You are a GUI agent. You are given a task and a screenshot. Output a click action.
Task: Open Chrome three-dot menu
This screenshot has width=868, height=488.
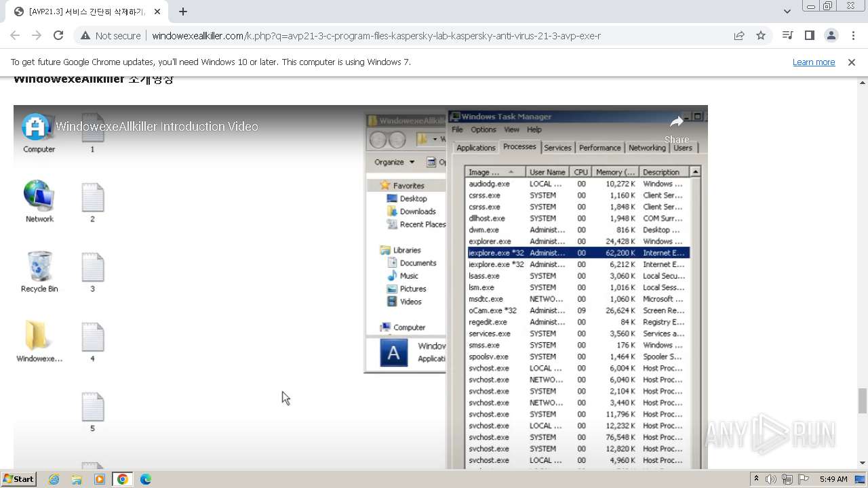click(853, 36)
